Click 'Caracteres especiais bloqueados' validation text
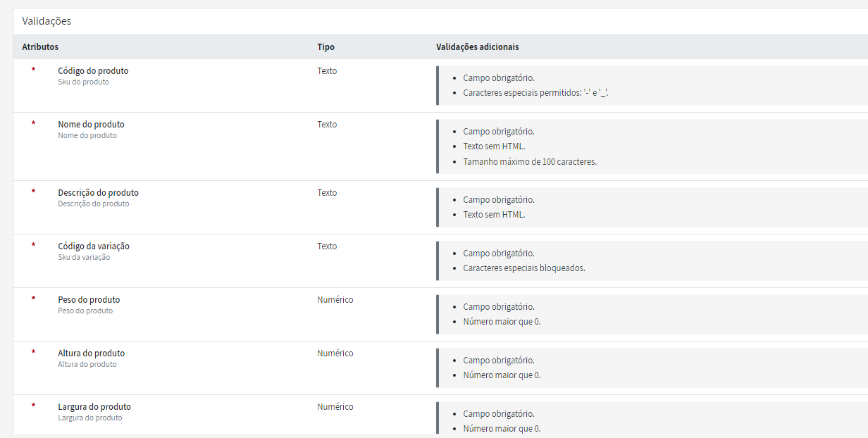This screenshot has width=868, height=438. [x=524, y=268]
